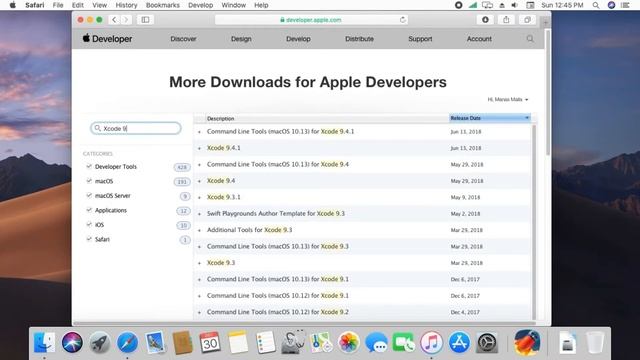Open System Preferences from the dock
The height and width of the screenshot is (360, 640).
tap(487, 342)
